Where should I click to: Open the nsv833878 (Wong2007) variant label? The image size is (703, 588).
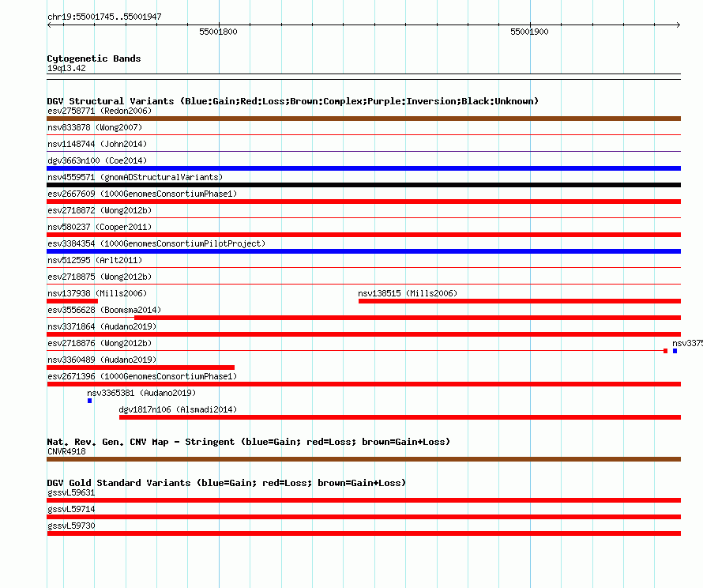[x=95, y=127]
